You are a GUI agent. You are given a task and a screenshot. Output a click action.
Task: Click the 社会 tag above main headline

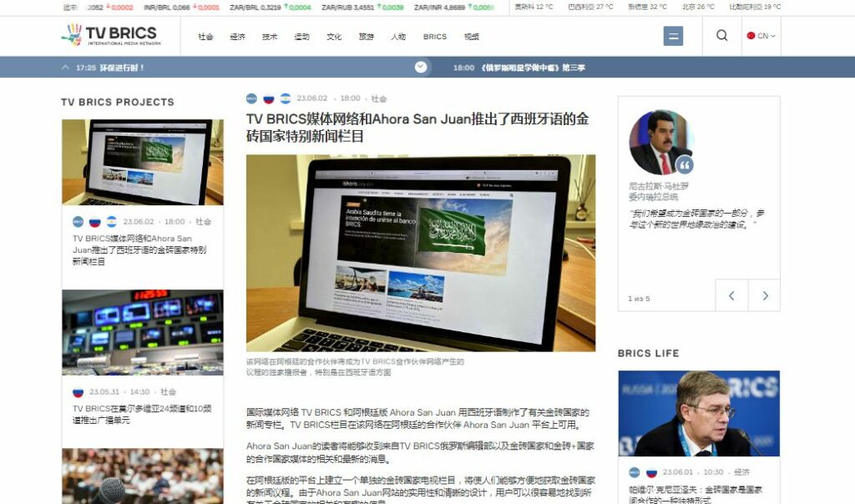379,98
